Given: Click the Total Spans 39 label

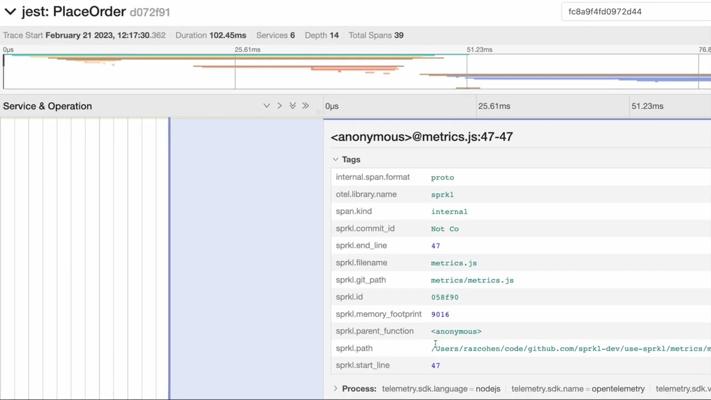Looking at the screenshot, I should [376, 35].
